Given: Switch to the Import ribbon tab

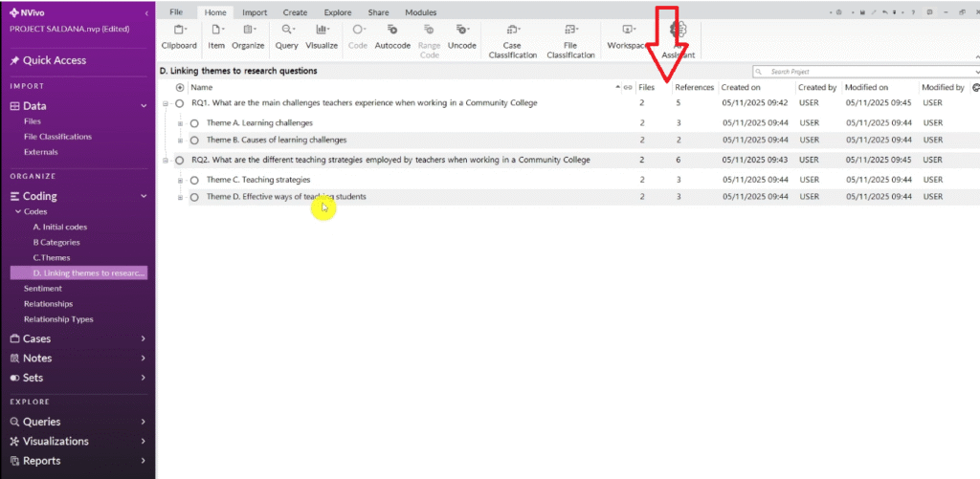Looking at the screenshot, I should tap(255, 12).
